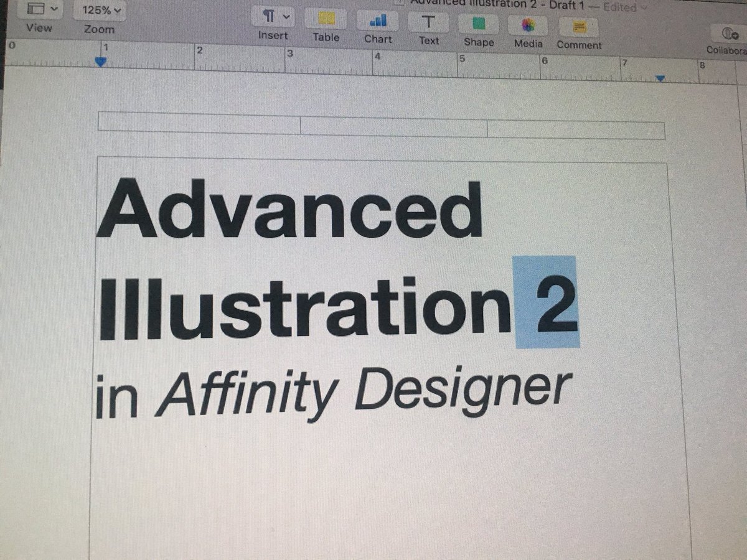Add a comment with the Comment icon
This screenshot has width=747, height=560.
(579, 27)
